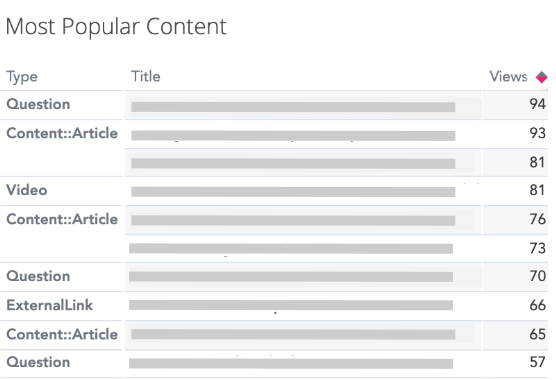556x380 pixels.
Task: Open the title of the 94-view Question
Action: tap(293, 107)
